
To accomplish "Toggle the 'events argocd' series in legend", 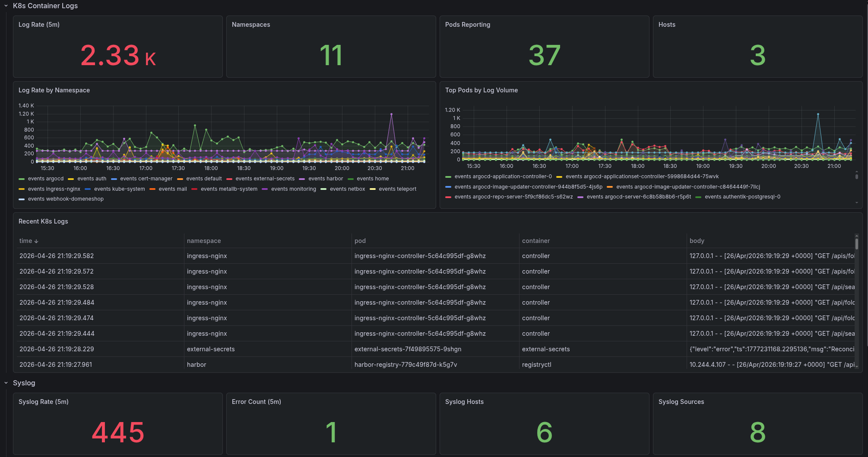I will point(45,178).
